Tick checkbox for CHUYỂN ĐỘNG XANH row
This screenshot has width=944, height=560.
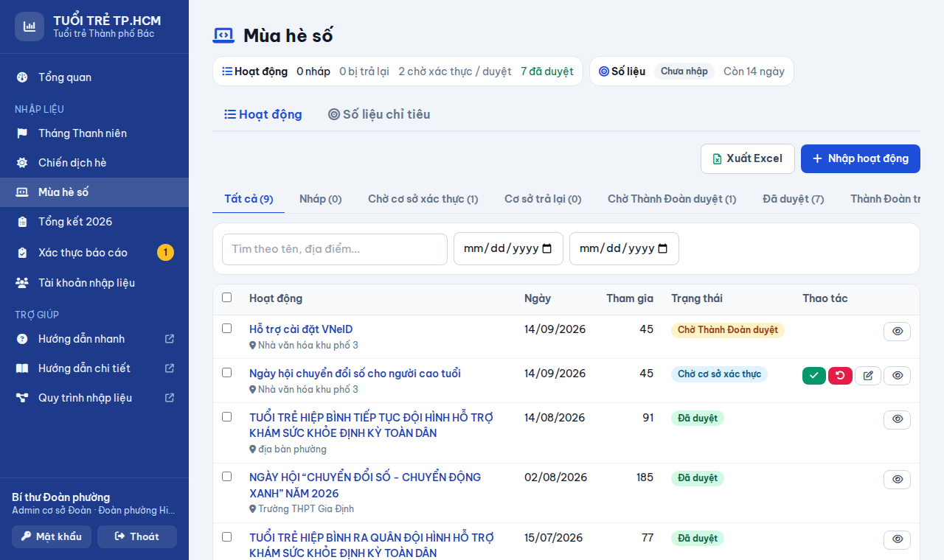(x=227, y=477)
